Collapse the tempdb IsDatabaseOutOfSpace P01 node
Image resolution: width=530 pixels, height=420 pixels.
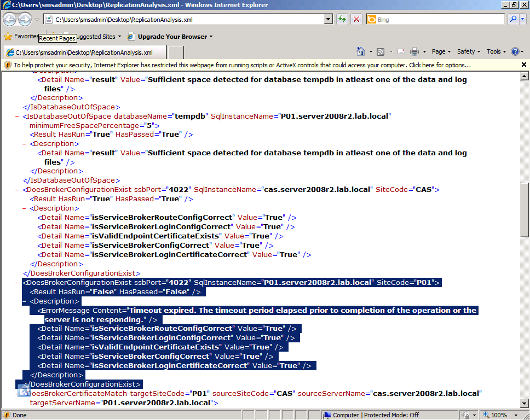[17, 116]
